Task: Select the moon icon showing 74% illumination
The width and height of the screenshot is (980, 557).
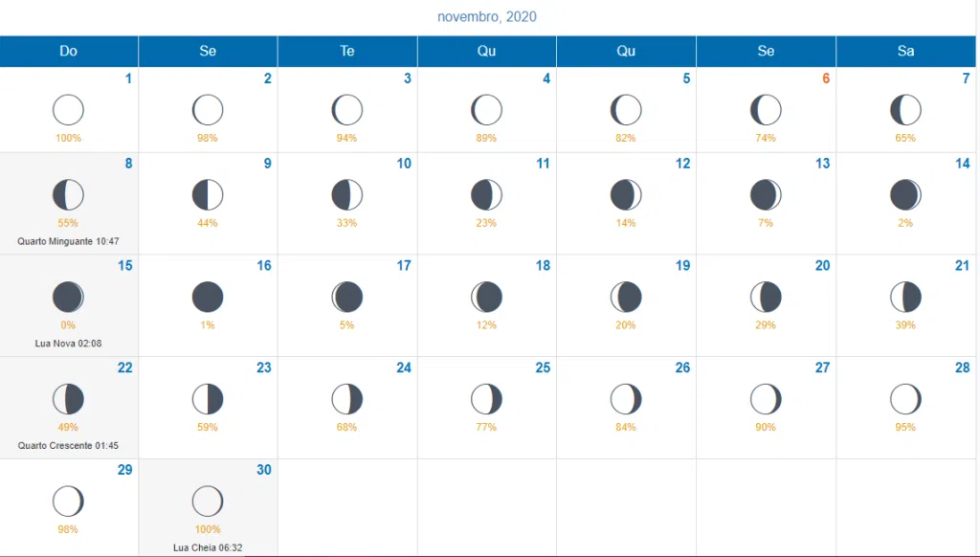Action: pos(766,110)
